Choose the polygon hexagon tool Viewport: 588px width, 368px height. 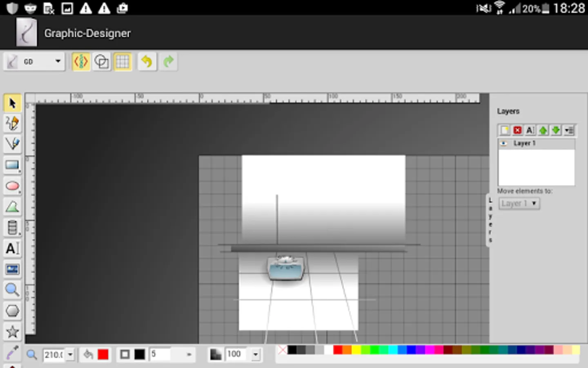pos(12,311)
